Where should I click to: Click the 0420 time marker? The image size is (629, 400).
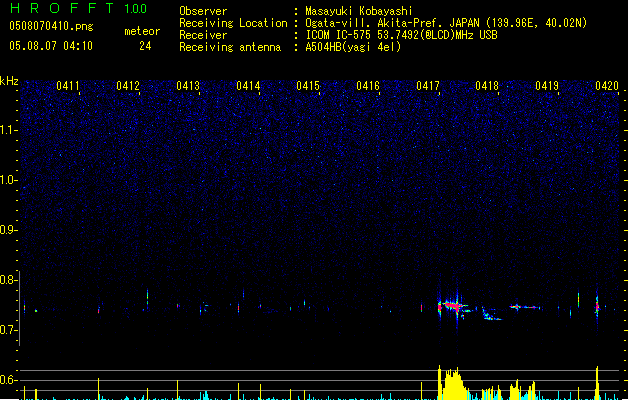point(607,85)
